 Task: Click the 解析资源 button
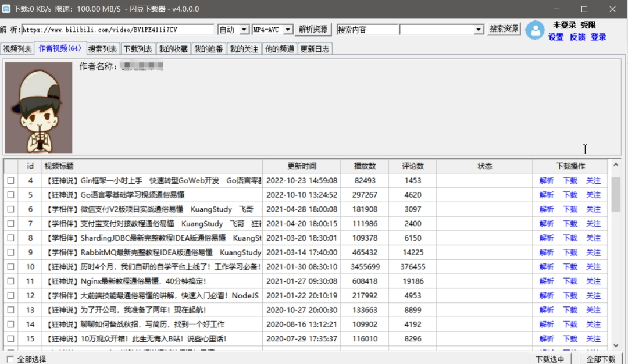click(313, 29)
